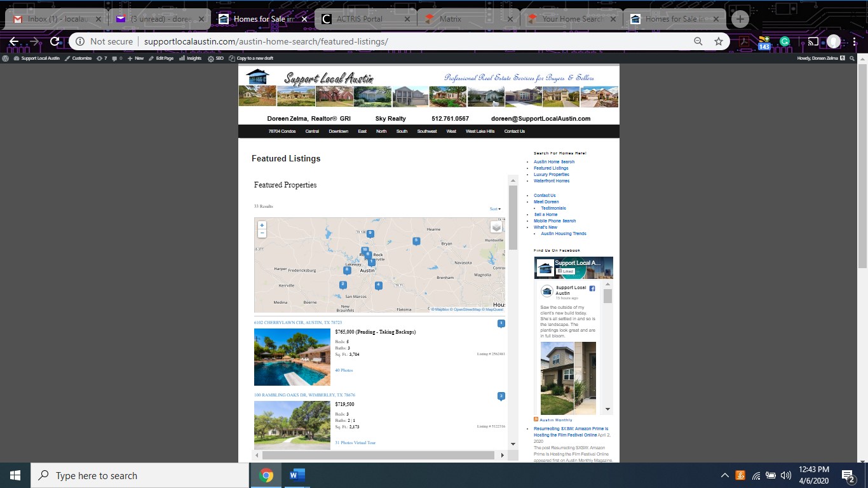The width and height of the screenshot is (868, 488).
Task: Click the Rambling Oaks house thumbnail
Action: pos(292,425)
